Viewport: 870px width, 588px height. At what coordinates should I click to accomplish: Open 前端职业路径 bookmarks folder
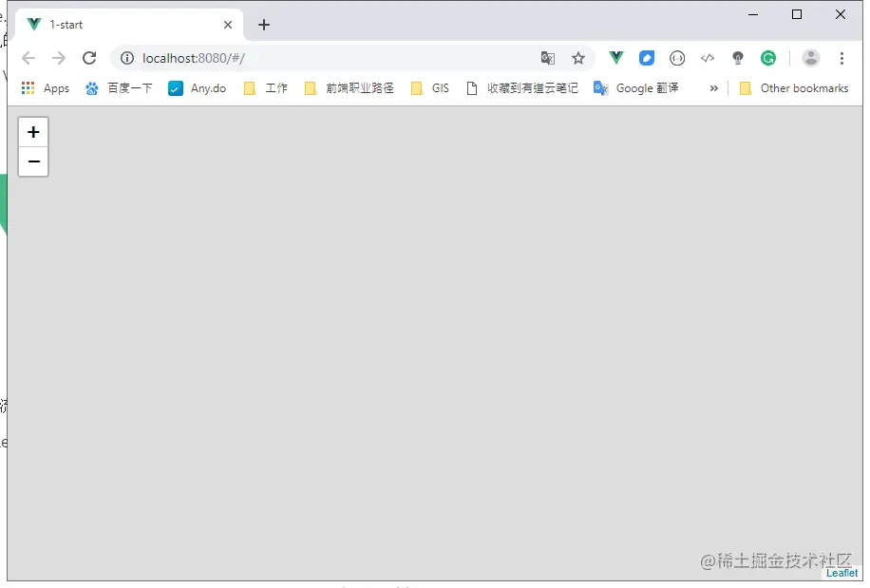coord(350,88)
